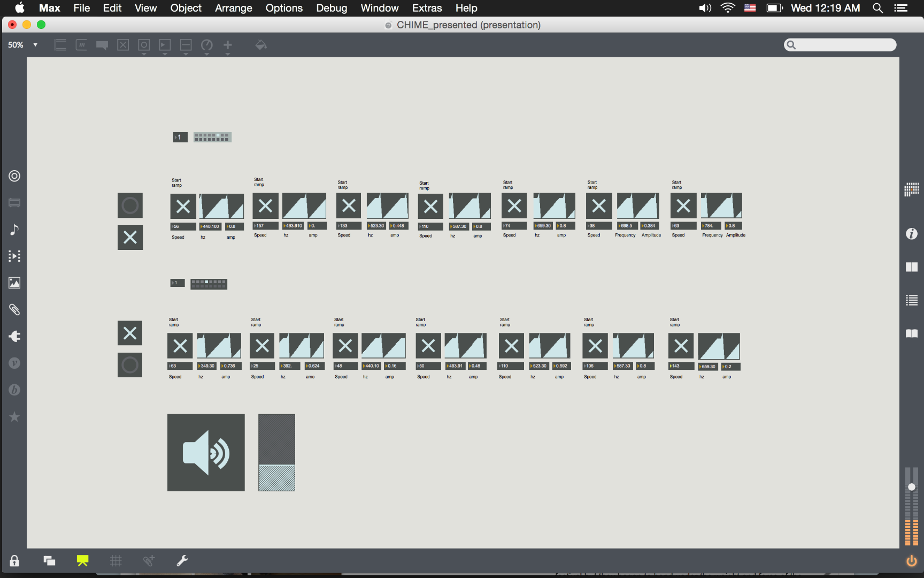Open the Object menu

pyautogui.click(x=186, y=8)
